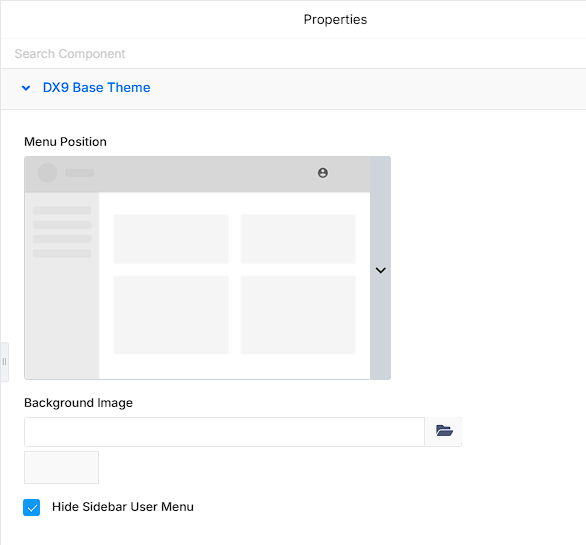Uncheck the Hide Sidebar User Menu checkbox
Viewport: 586px width, 545px height.
[31, 507]
